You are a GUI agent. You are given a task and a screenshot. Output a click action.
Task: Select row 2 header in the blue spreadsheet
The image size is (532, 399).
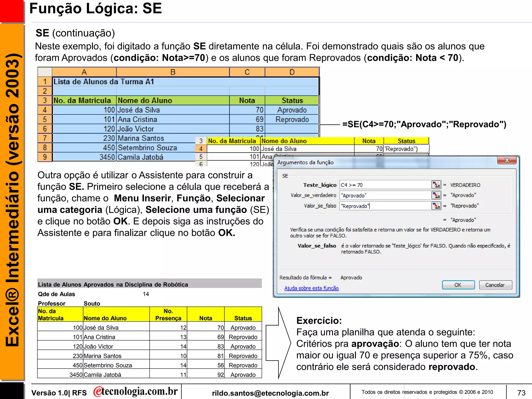point(45,91)
